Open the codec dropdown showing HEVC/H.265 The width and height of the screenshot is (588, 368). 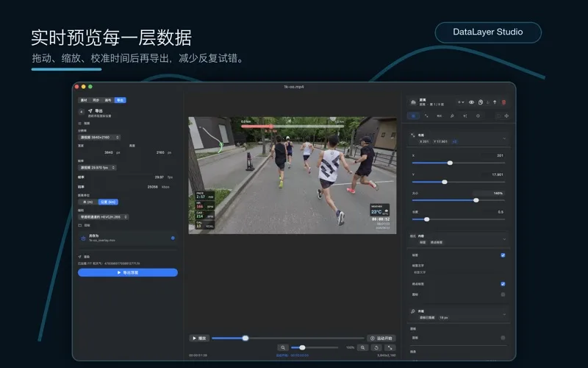pos(103,217)
